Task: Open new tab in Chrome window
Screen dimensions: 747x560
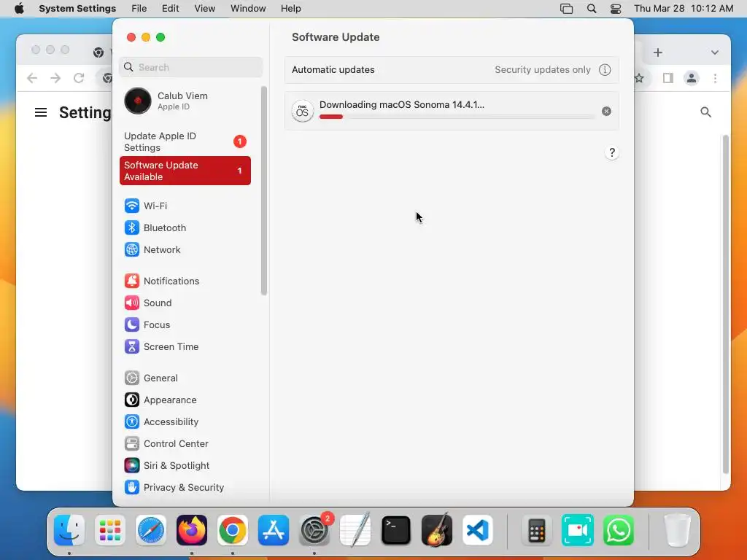Action: point(658,52)
